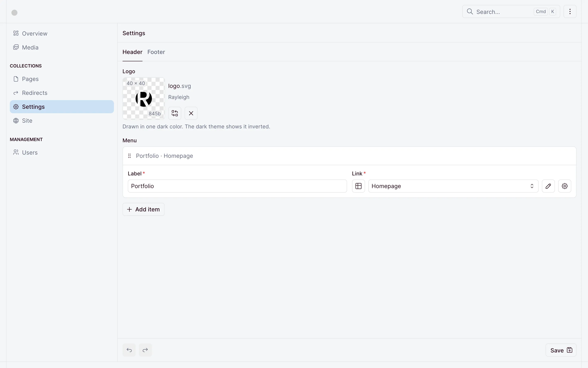Click the COLLECTIONS section heading
588x368 pixels.
(x=26, y=66)
